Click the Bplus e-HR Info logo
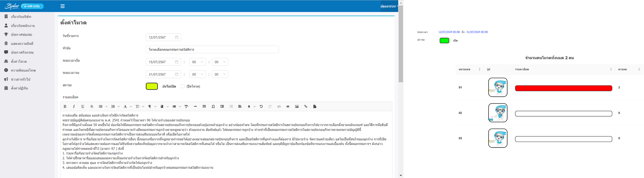 coord(24,6)
